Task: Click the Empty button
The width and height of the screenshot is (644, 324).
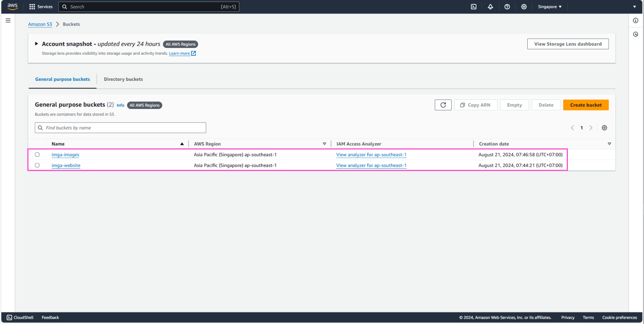Action: point(514,105)
